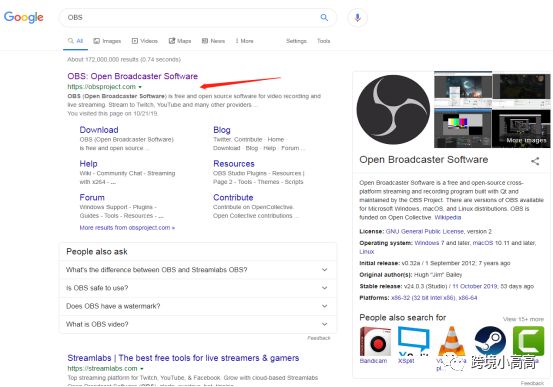
Task: Open top-left OBS screenshot thumbnail
Action: pos(463,90)
